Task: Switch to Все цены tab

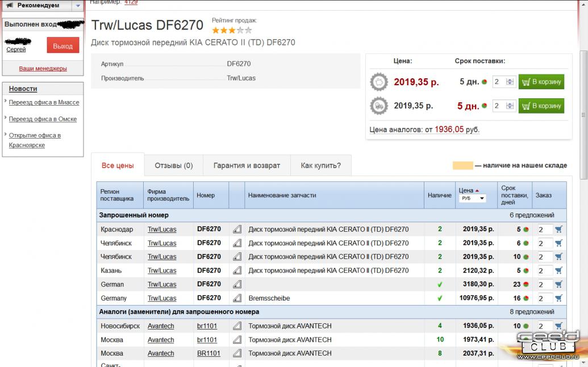Action: (x=118, y=165)
